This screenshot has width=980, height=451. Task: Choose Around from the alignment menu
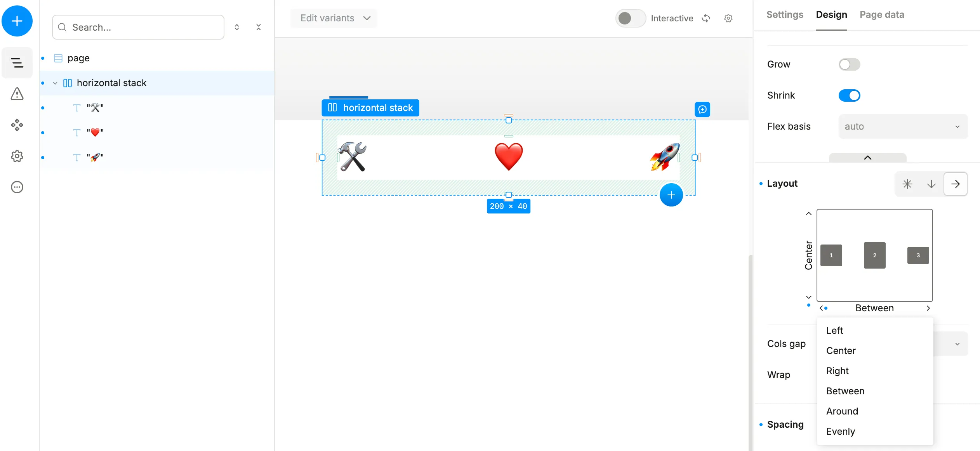[842, 411]
